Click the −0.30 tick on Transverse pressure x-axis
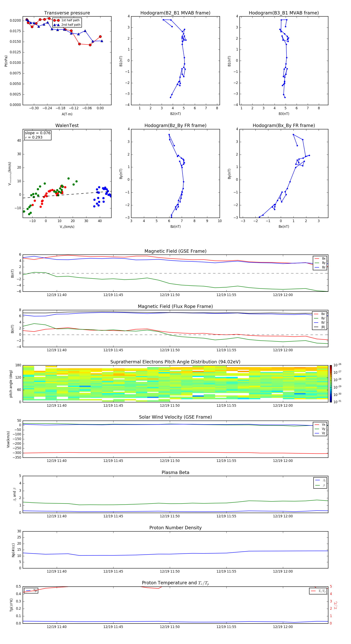351x644 pixels. [34, 108]
